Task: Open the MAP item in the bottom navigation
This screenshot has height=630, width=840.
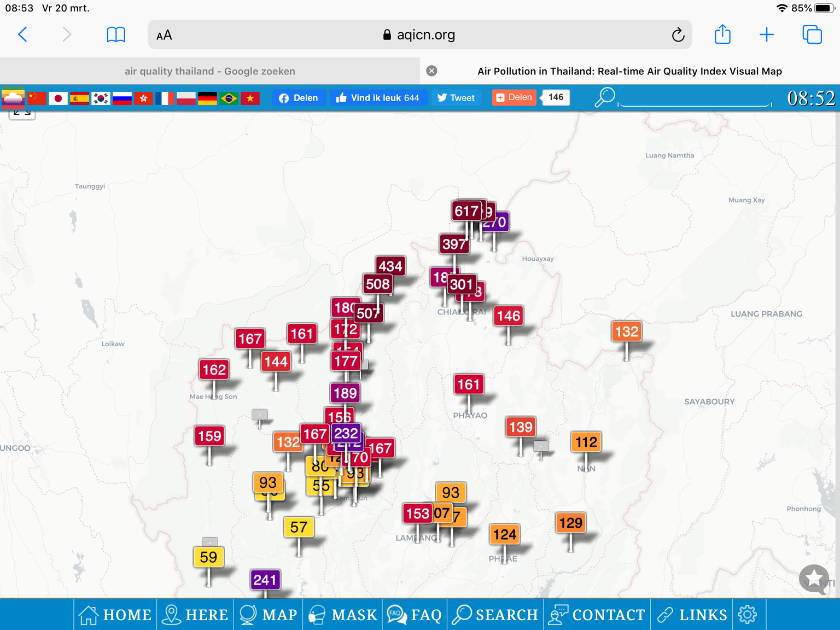Action: point(268,615)
